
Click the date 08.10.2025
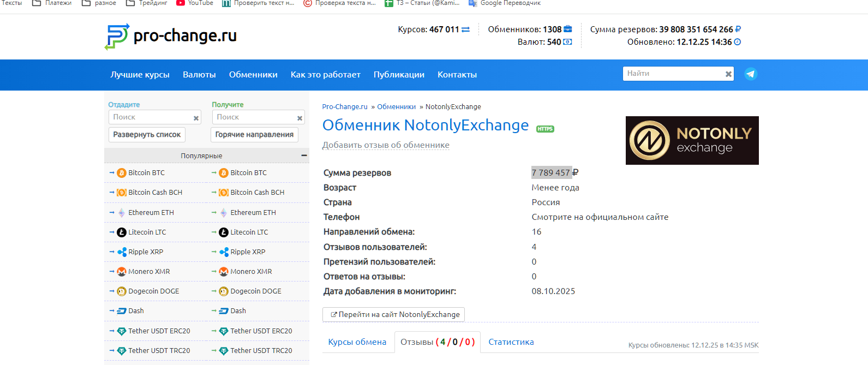coord(553,291)
